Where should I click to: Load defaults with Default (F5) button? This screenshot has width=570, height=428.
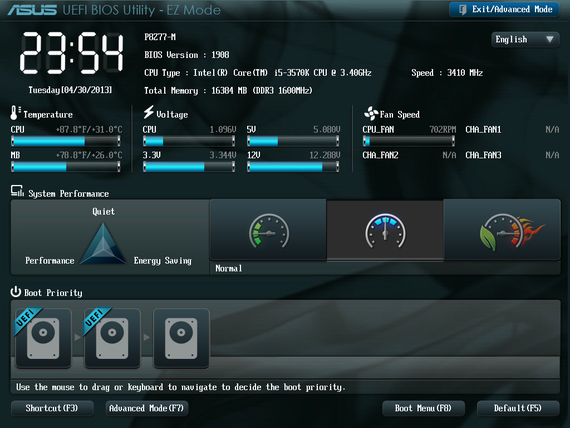(518, 408)
